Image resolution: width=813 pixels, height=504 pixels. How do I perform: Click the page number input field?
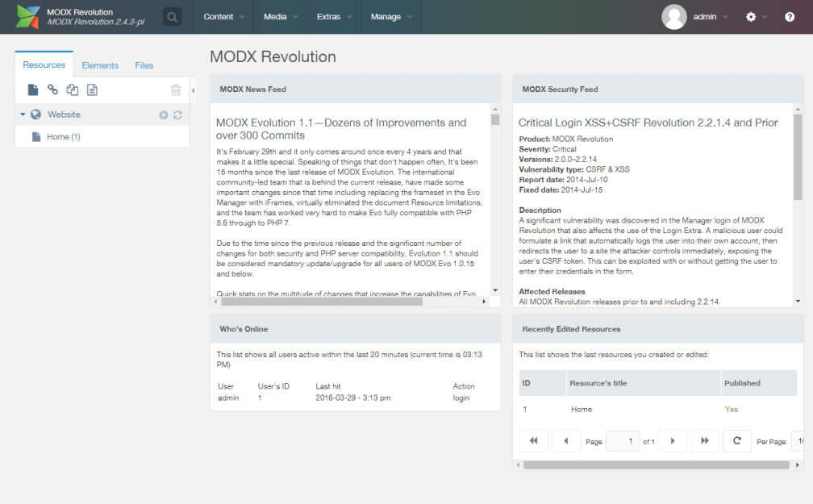click(622, 441)
